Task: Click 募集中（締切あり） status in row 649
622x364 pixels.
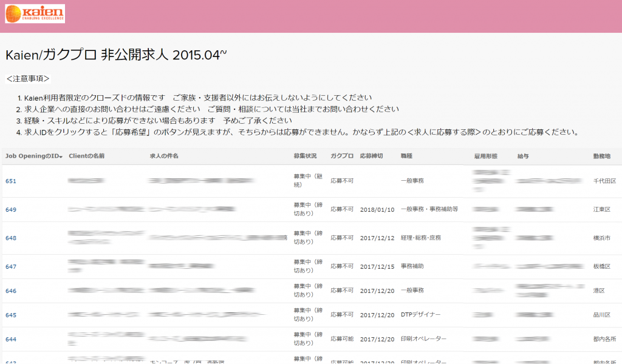Action: (308, 209)
